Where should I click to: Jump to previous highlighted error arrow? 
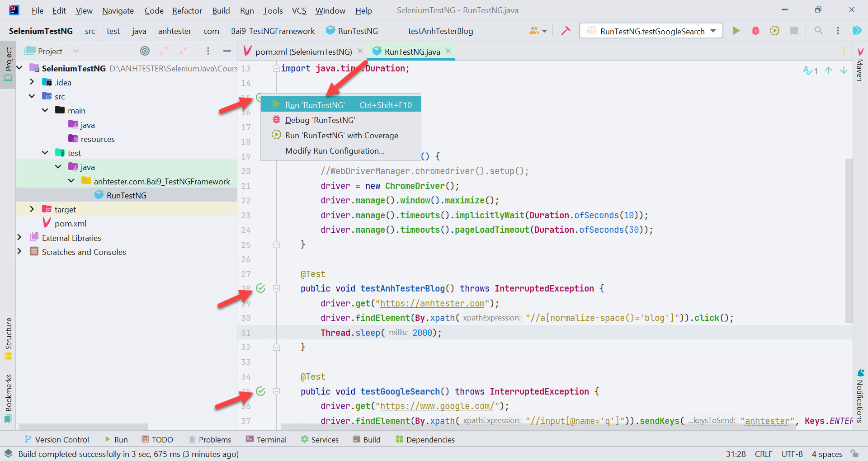[828, 71]
